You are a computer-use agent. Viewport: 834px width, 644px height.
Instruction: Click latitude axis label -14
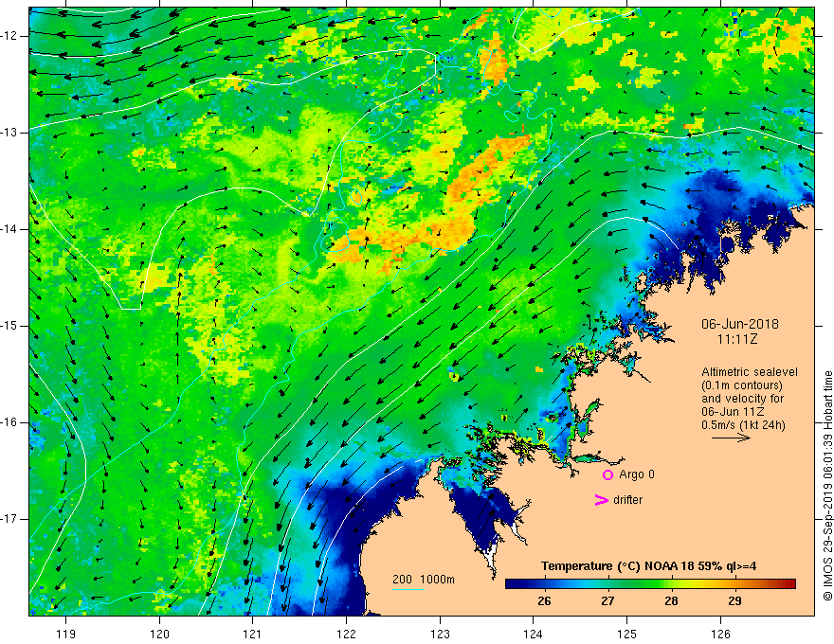9,229
